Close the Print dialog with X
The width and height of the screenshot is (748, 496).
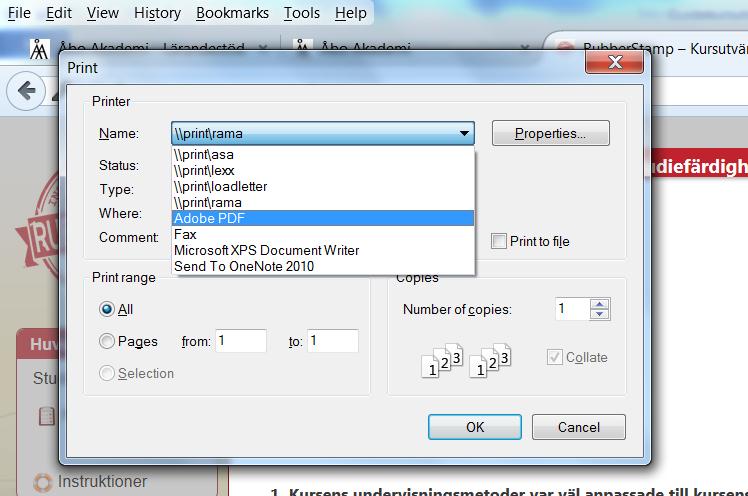(614, 62)
